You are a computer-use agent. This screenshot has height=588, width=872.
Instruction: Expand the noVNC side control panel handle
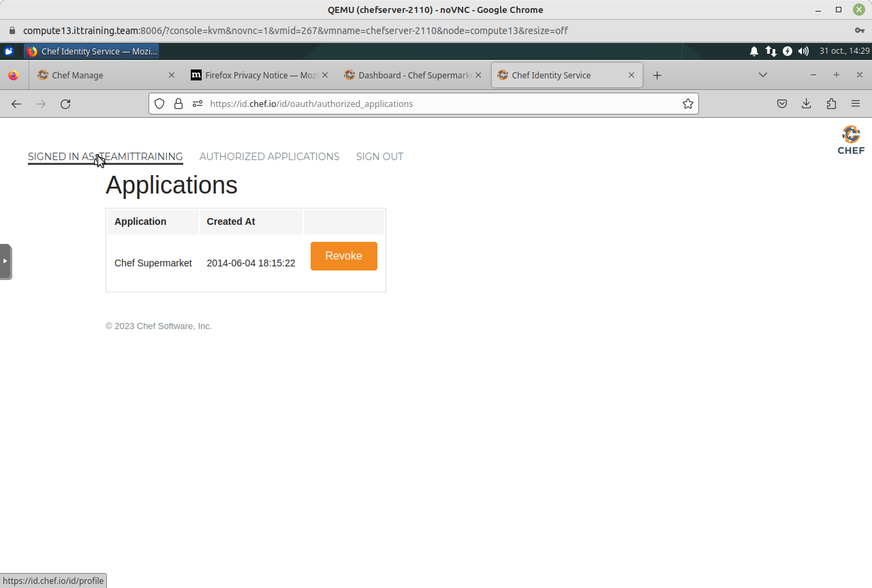(5, 261)
